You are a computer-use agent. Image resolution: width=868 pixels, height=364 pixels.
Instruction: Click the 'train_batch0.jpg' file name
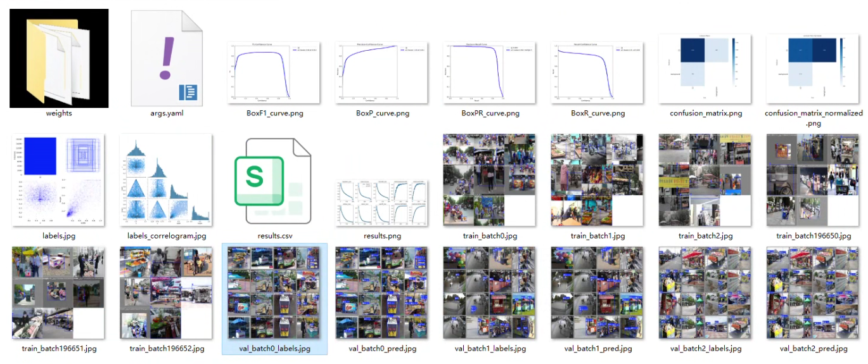pos(490,236)
